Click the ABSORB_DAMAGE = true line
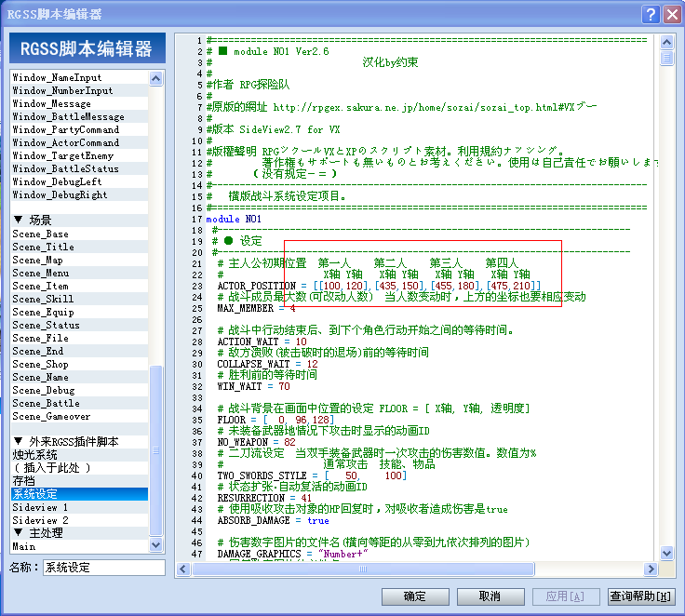Image resolution: width=685 pixels, height=616 pixels. (273, 520)
